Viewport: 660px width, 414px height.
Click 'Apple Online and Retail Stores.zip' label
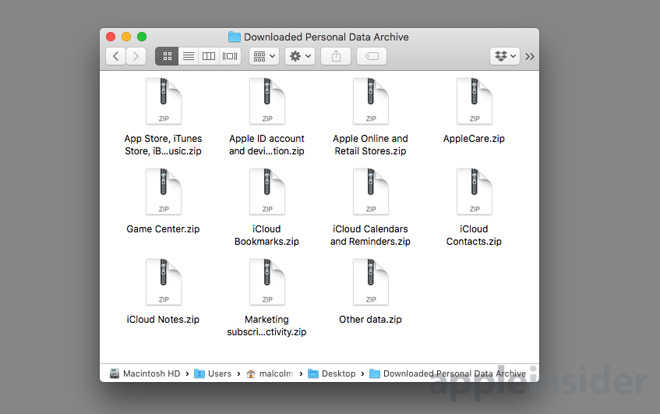(x=370, y=145)
